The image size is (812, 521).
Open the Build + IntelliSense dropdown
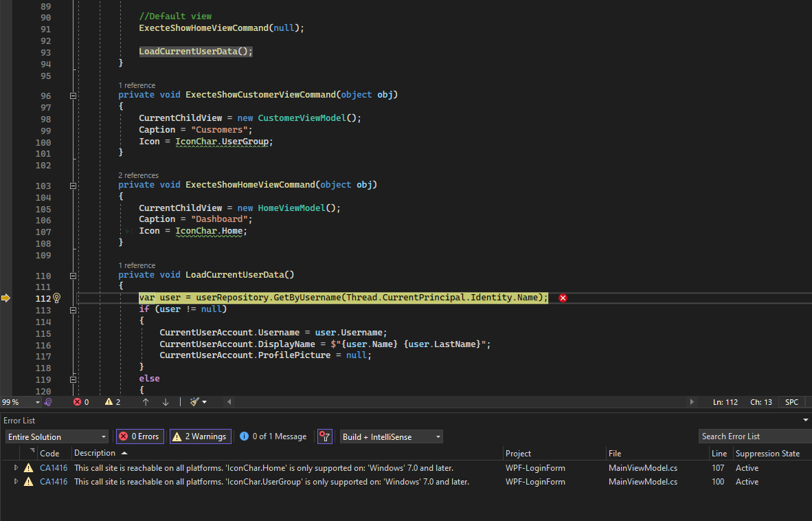pyautogui.click(x=391, y=436)
